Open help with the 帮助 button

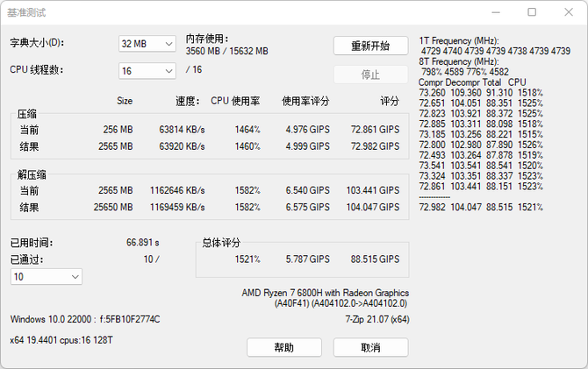pos(283,348)
